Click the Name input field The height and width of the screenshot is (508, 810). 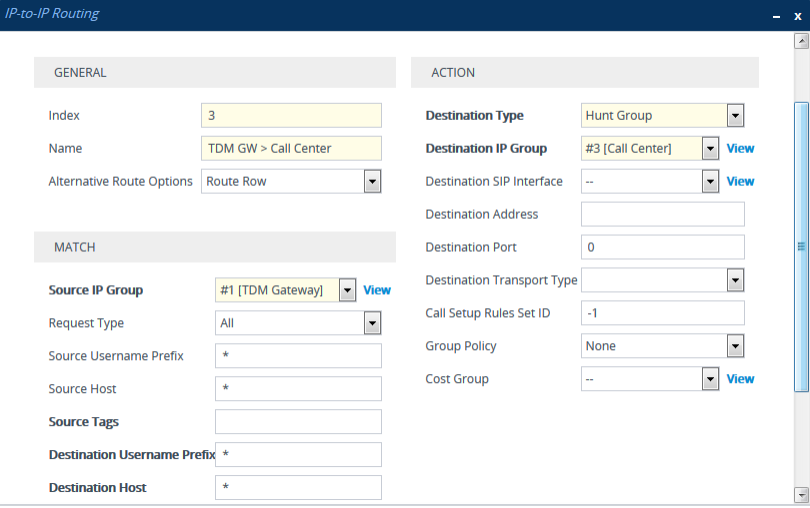pos(291,149)
